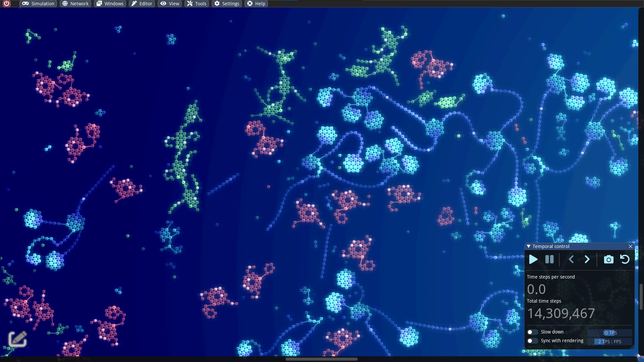
Task: Collapse the Temporal control panel
Action: click(x=529, y=246)
